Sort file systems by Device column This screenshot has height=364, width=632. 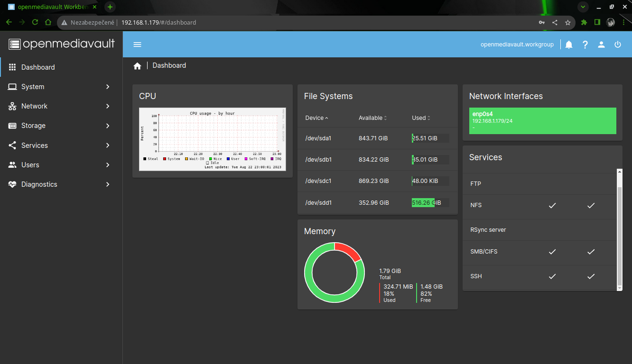click(x=316, y=118)
